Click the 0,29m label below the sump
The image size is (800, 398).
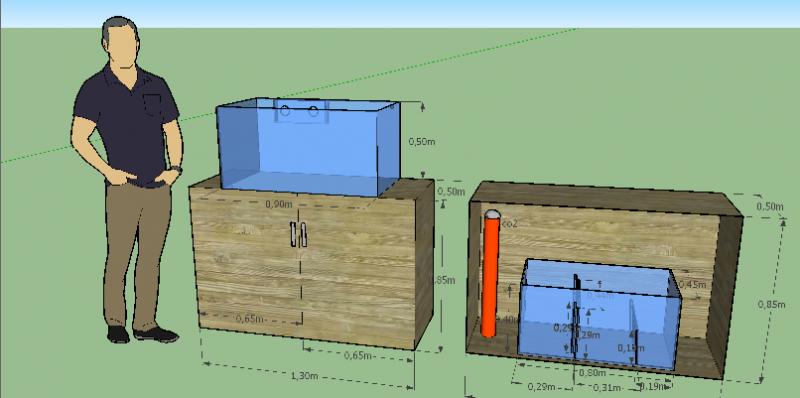[541, 387]
